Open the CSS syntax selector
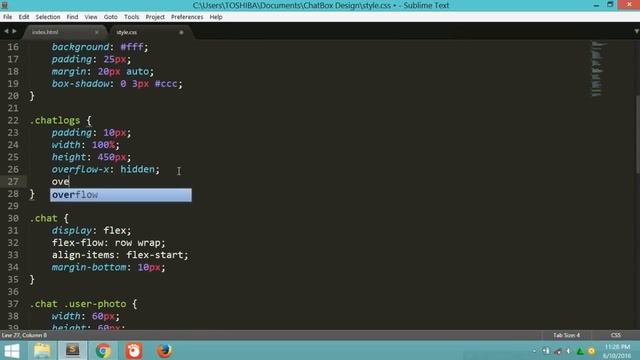Viewport: 640px width, 360px height. point(616,335)
